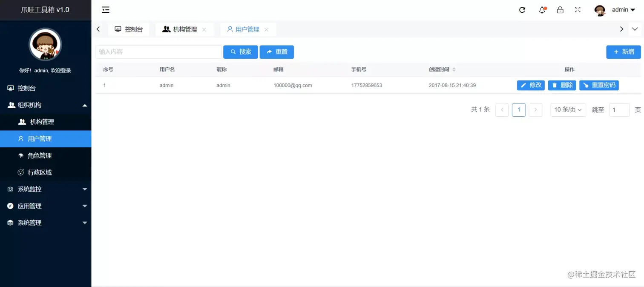Viewport: 644px width, 287px height.
Task: Click the lock screen icon
Action: pos(560,10)
